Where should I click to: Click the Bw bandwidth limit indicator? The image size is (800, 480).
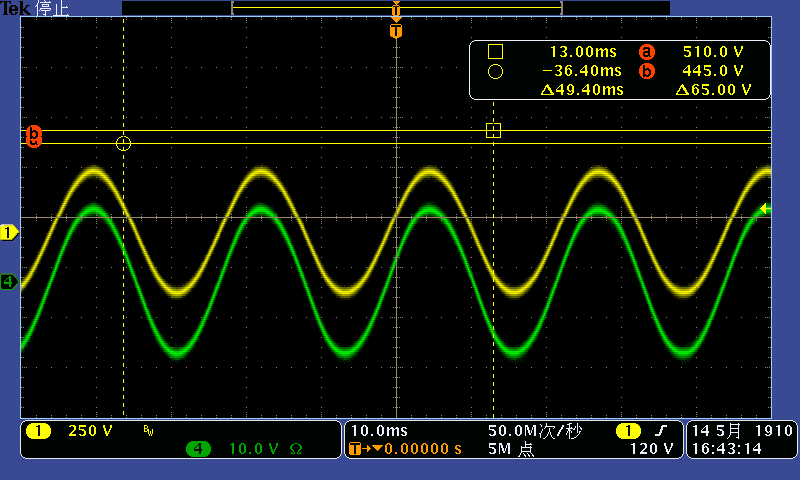click(148, 431)
